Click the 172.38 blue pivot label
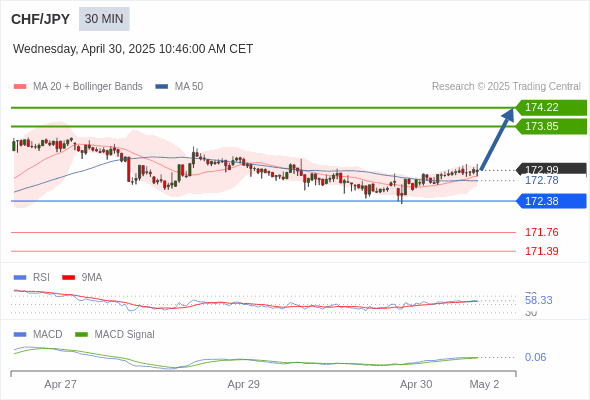The height and width of the screenshot is (400, 590). [x=551, y=201]
